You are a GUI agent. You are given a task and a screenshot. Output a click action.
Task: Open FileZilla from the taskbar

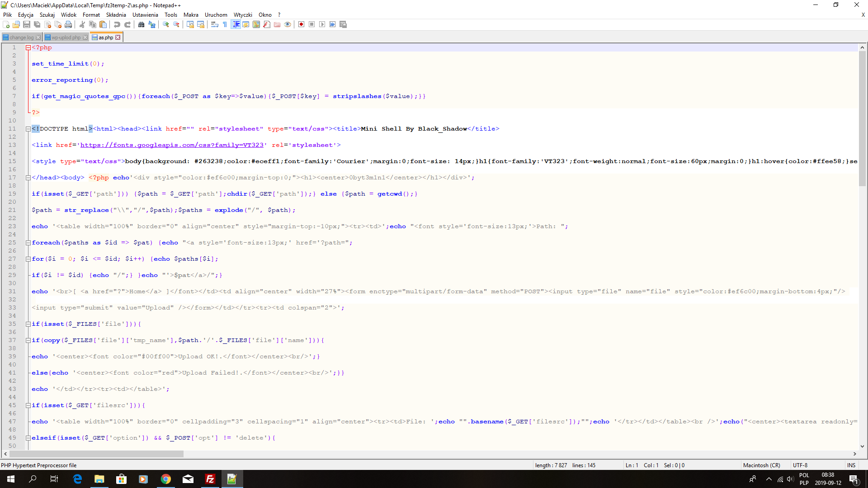pos(210,479)
